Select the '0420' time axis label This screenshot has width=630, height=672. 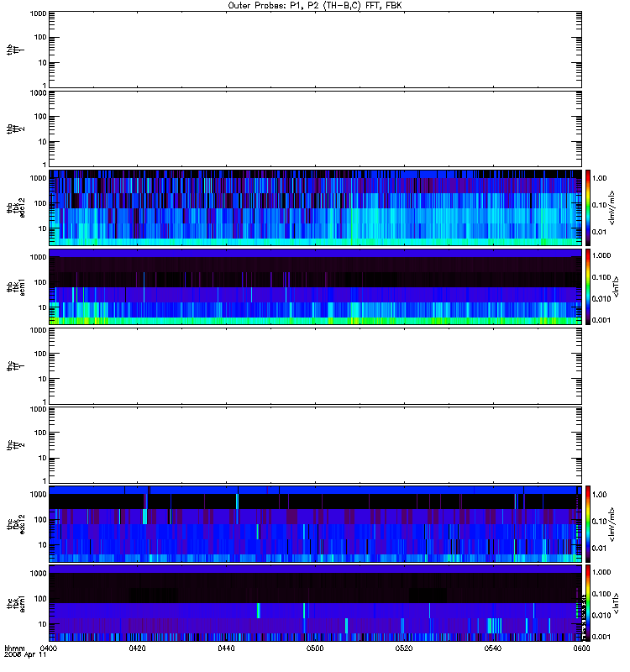(137, 648)
